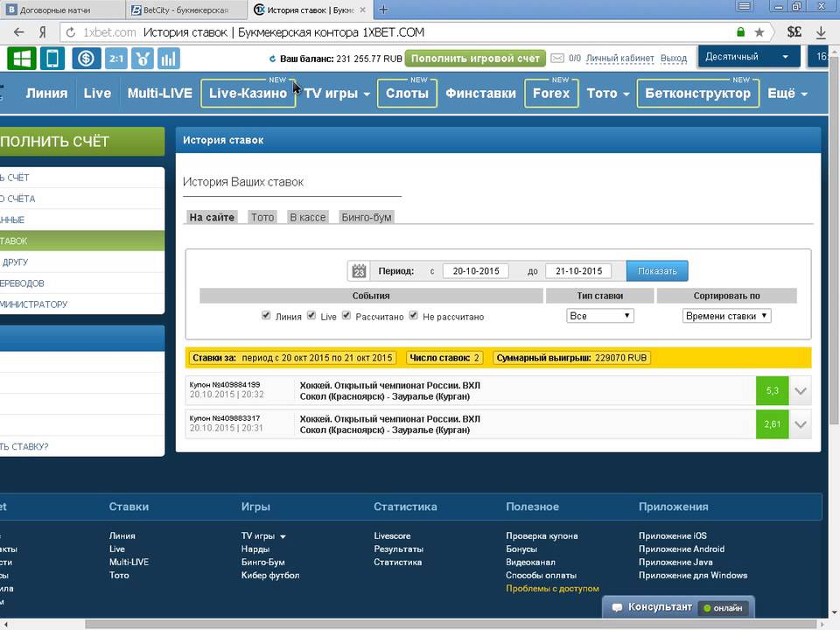Toggle the Линия checkbox
Image resolution: width=840 pixels, height=630 pixels.
[x=266, y=316]
